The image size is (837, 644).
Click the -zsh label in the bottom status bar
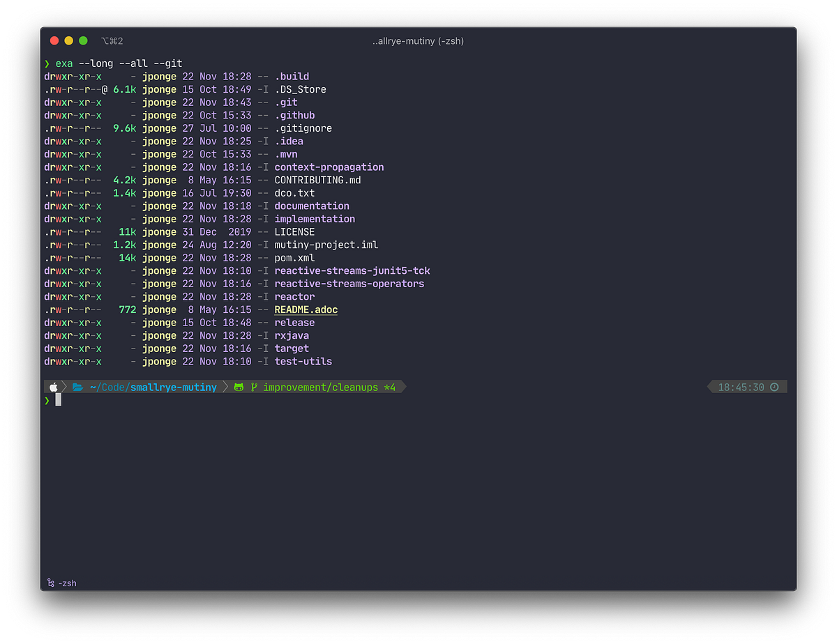coord(67,583)
